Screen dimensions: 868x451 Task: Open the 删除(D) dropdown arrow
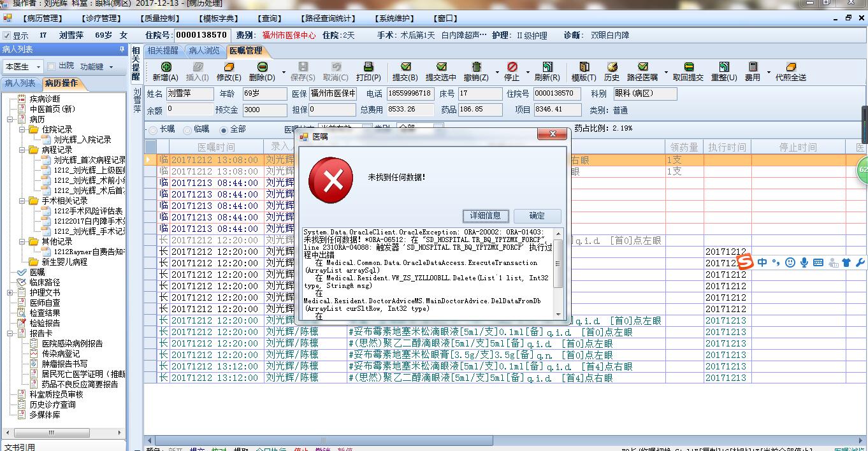[x=283, y=71]
